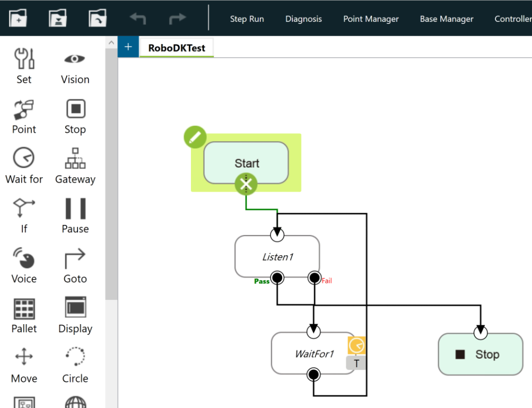This screenshot has height=408, width=532.
Task: Click the green X connector under Start
Action: point(246,185)
